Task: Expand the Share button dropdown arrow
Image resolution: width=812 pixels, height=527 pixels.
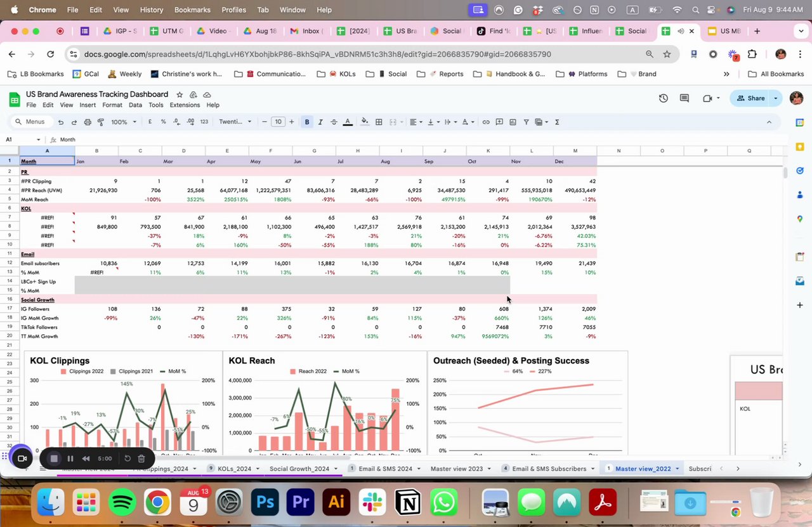Action: point(776,98)
